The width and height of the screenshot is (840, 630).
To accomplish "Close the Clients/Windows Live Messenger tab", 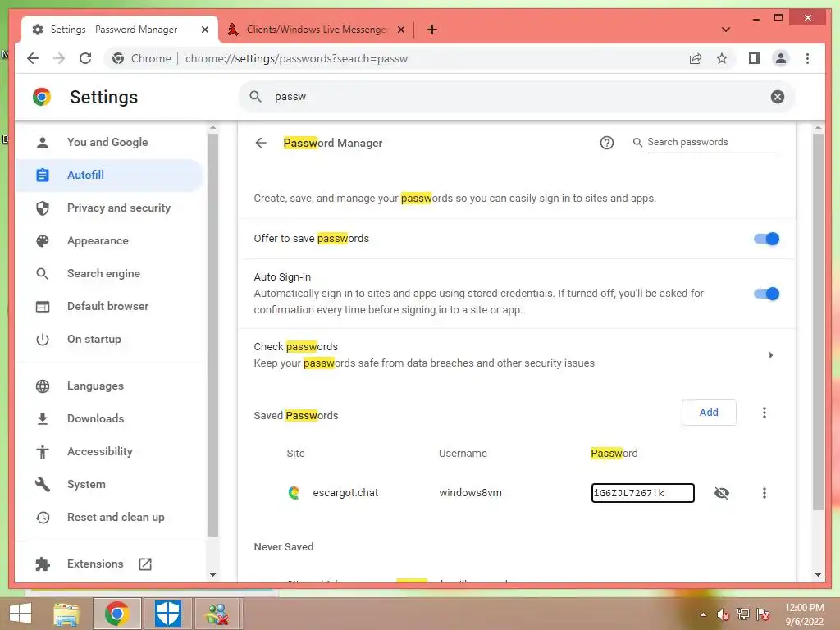I will (x=400, y=30).
